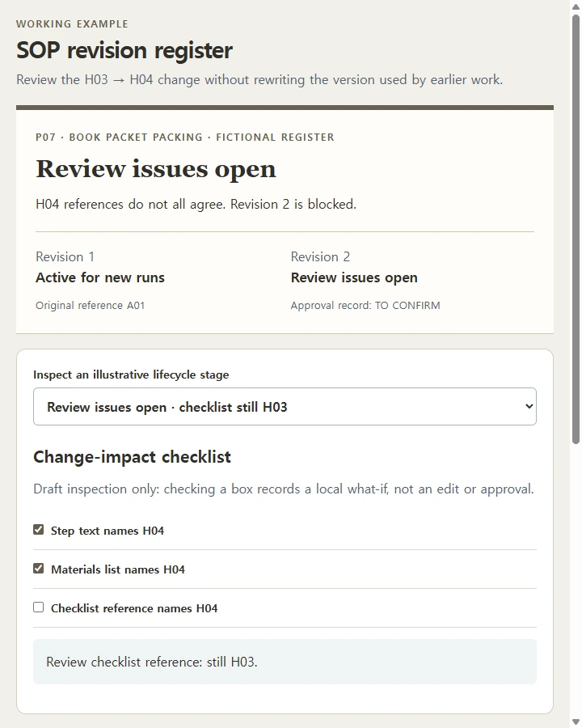The height and width of the screenshot is (728, 582).
Task: Click the 'SOP revision register' heading
Action: [x=124, y=50]
